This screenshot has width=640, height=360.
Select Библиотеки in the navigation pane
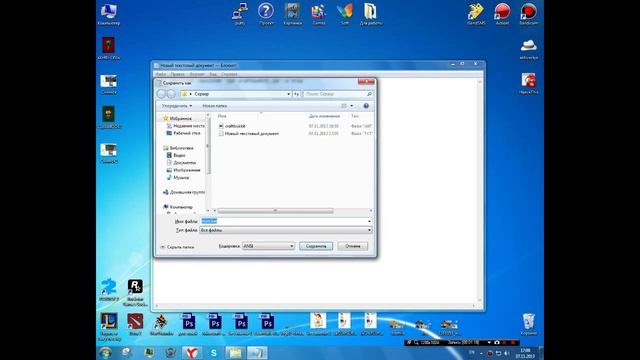click(178, 148)
